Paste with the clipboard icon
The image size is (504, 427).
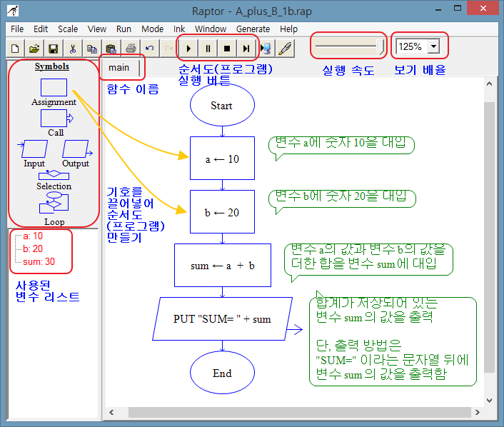111,49
